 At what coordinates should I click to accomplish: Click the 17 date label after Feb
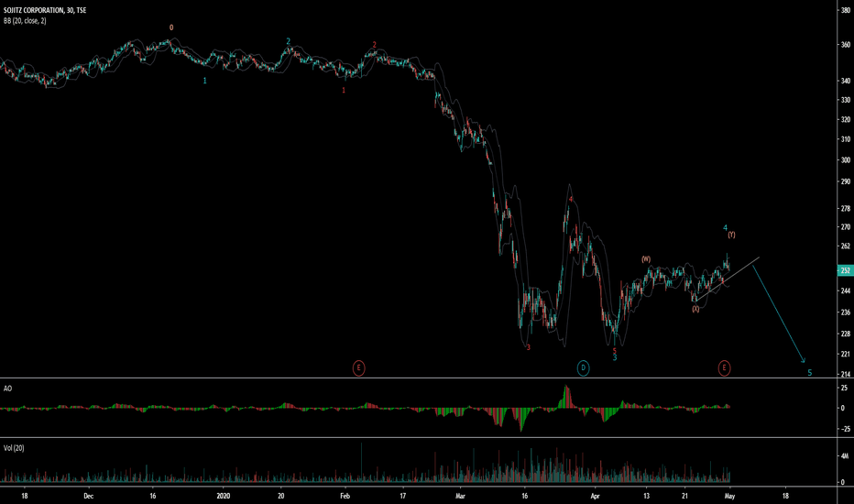click(x=402, y=496)
